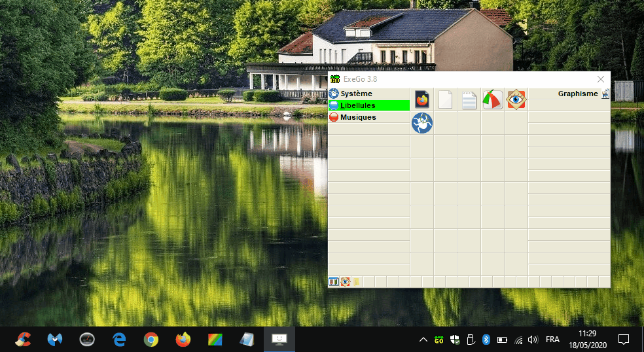The image size is (644, 352).
Task: Launch the Firefox document shortcut icon
Action: (421, 99)
